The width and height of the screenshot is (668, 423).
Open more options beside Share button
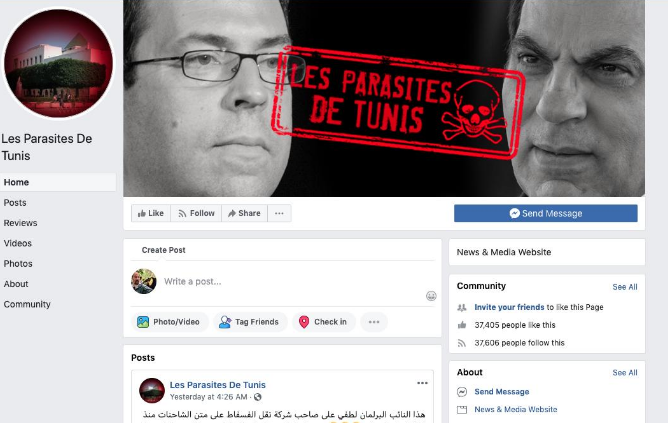[279, 213]
